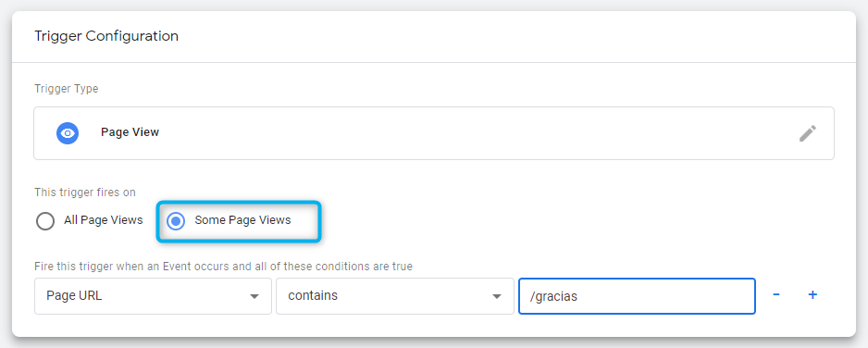The width and height of the screenshot is (868, 348).
Task: Click the "This trigger fires on" label
Action: click(x=85, y=193)
